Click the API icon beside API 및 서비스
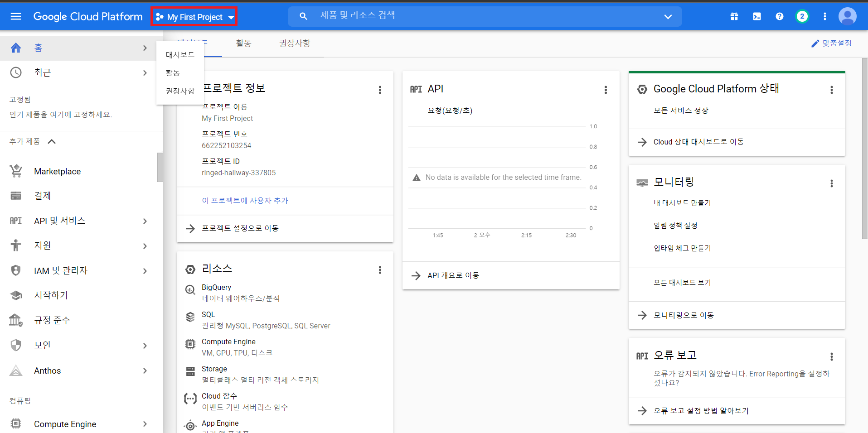This screenshot has width=868, height=433. click(16, 221)
